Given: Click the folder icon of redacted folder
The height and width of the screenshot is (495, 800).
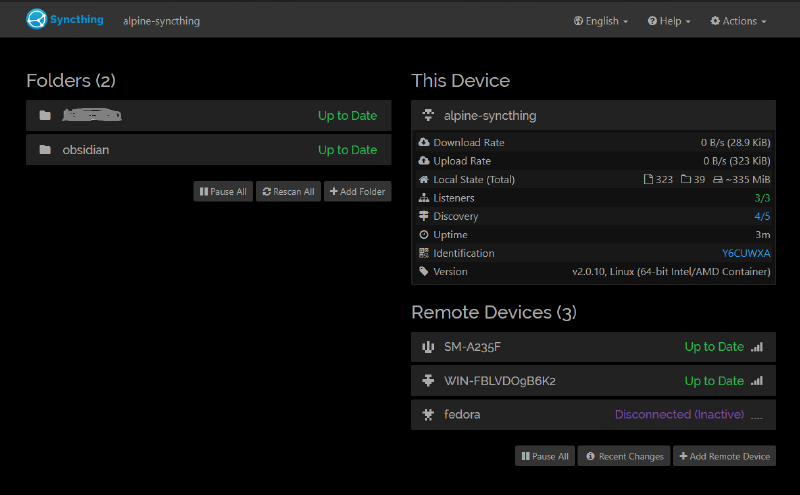Looking at the screenshot, I should coord(45,115).
